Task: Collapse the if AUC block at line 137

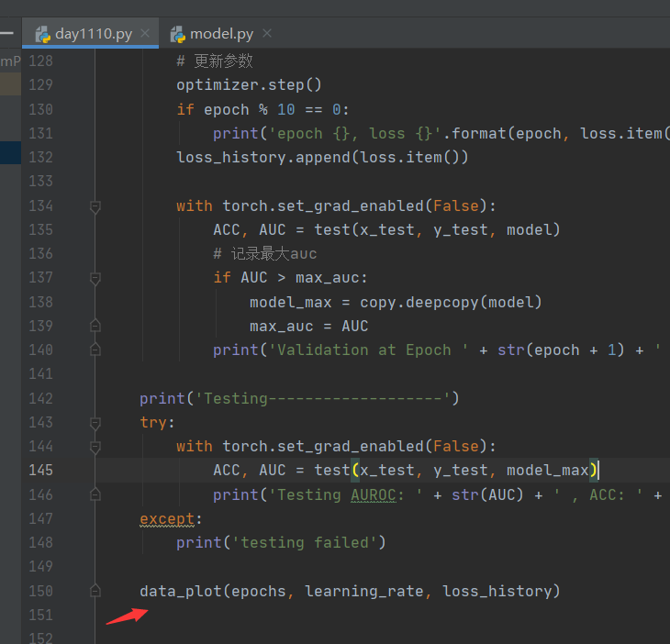Action: click(x=95, y=279)
